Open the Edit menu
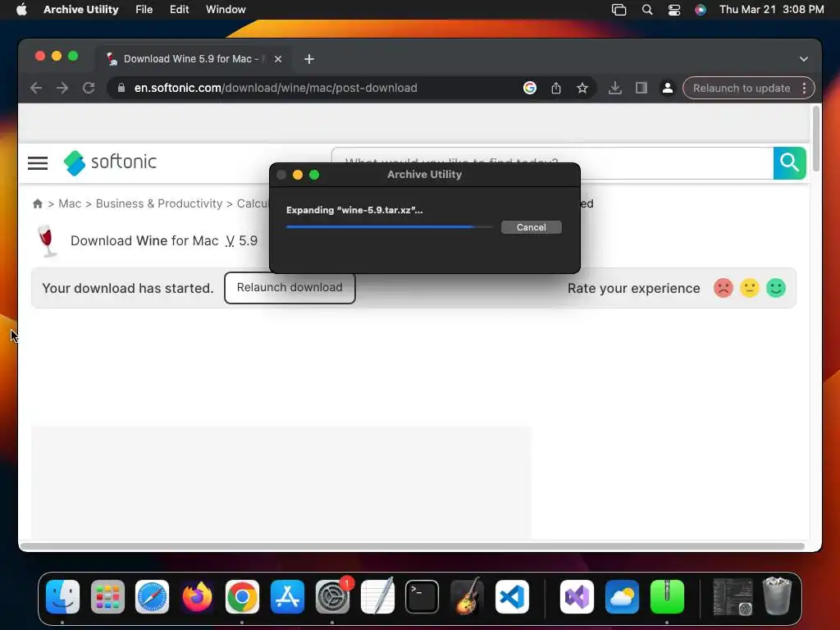840x630 pixels. [179, 9]
